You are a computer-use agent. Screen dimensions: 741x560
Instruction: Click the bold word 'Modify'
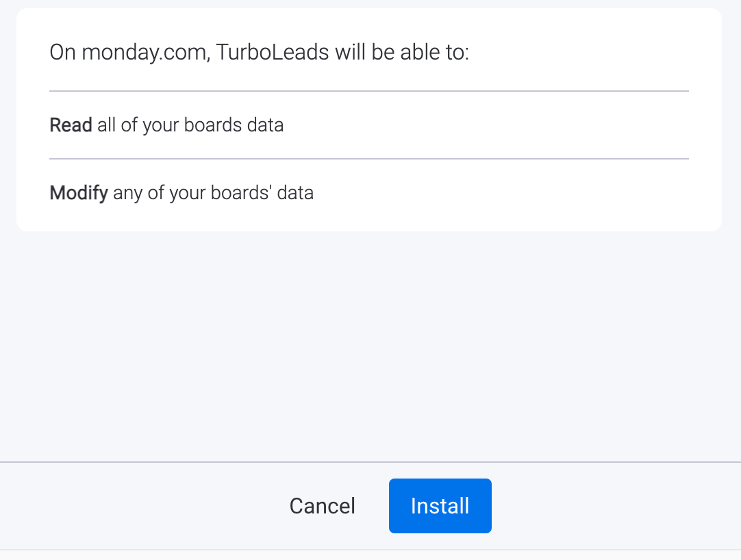[79, 193]
